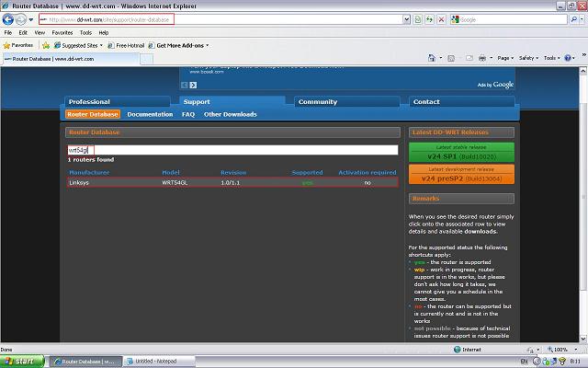Open the v24 SP1 stable release button
The image size is (588, 368).
pos(461,152)
